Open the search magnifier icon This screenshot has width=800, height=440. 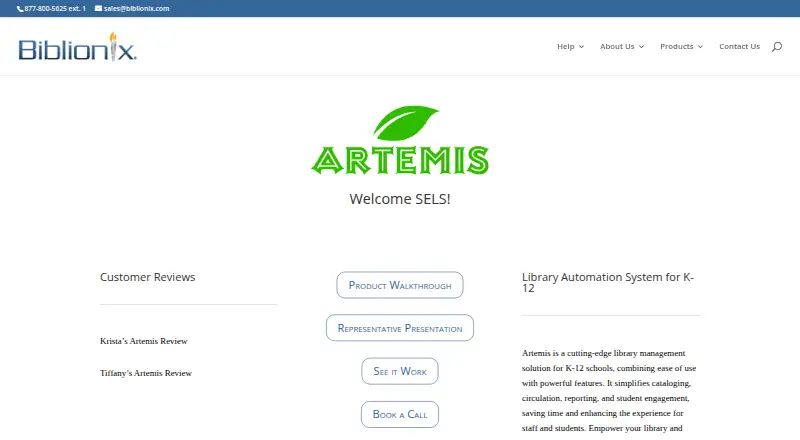[x=777, y=46]
